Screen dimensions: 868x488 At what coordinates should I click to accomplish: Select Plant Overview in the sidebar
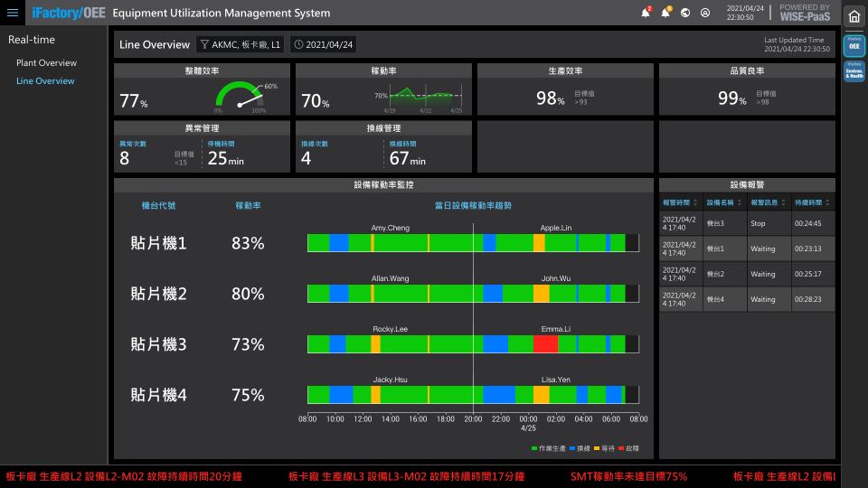(x=46, y=63)
